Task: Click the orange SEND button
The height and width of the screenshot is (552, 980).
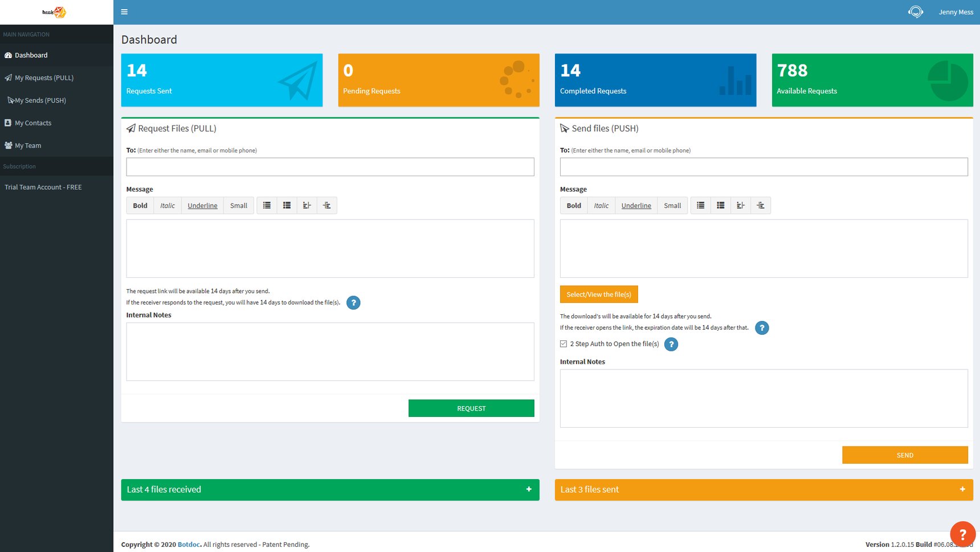Action: click(905, 455)
